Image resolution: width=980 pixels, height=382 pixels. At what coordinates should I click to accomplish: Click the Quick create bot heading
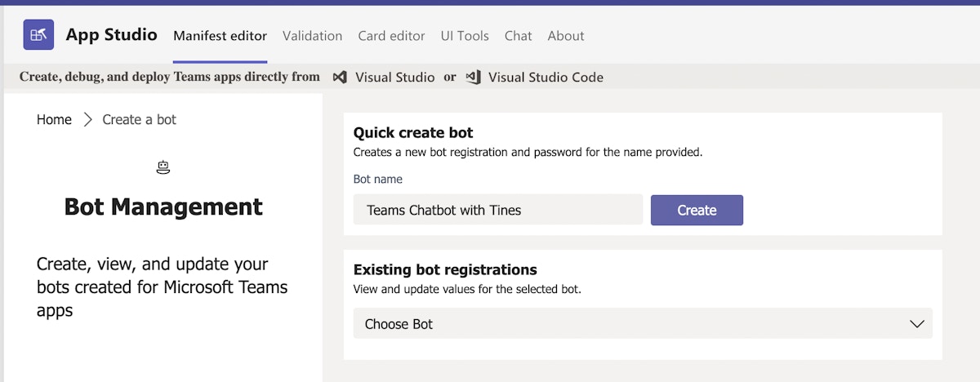coord(413,133)
